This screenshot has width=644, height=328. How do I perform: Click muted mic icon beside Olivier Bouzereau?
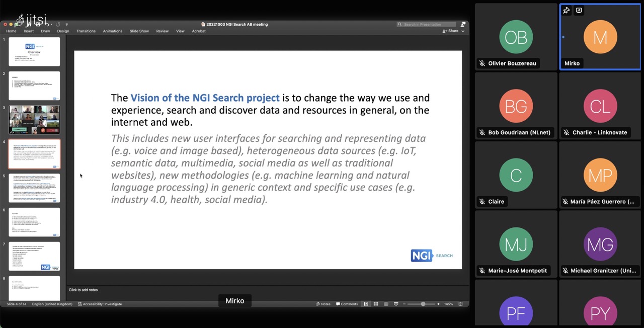(x=482, y=63)
